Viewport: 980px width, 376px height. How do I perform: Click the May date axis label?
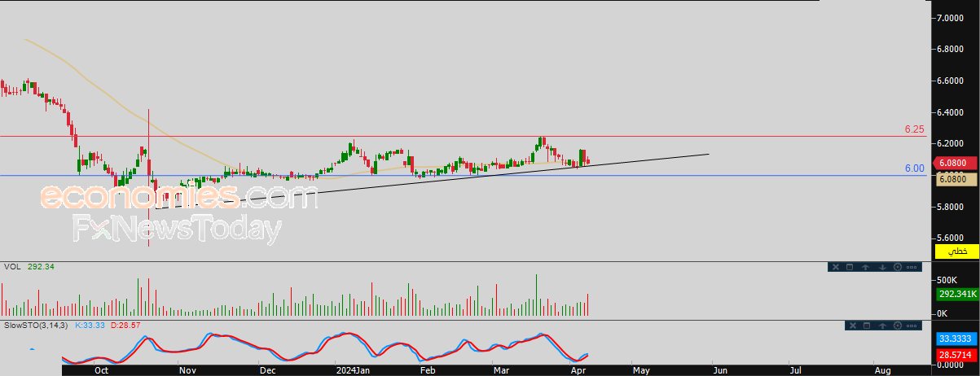click(x=641, y=370)
